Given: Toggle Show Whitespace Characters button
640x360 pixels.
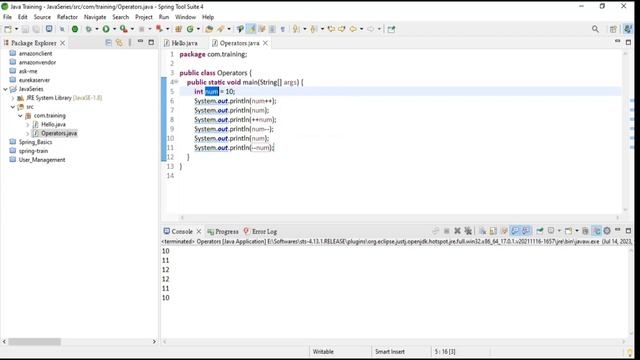Looking at the screenshot, I should click(x=282, y=29).
